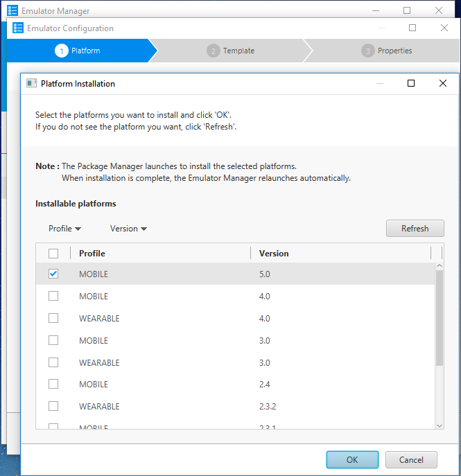Close the Platform Installation dialog
Screen dimensions: 461x476
point(443,83)
